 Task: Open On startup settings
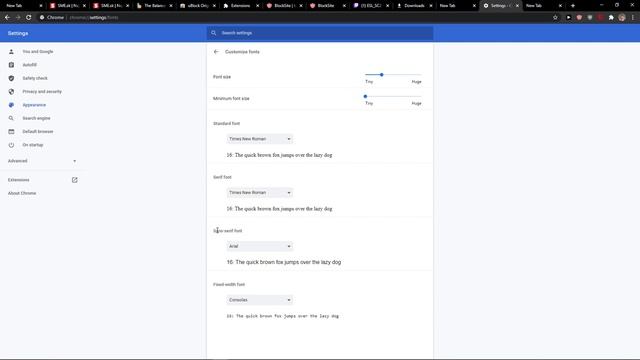[33, 145]
